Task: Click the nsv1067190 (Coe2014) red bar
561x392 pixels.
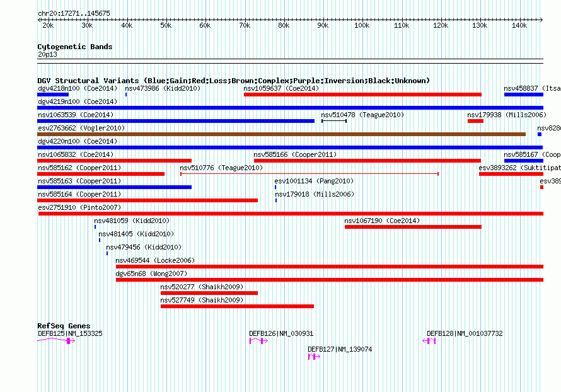Action: coord(414,227)
